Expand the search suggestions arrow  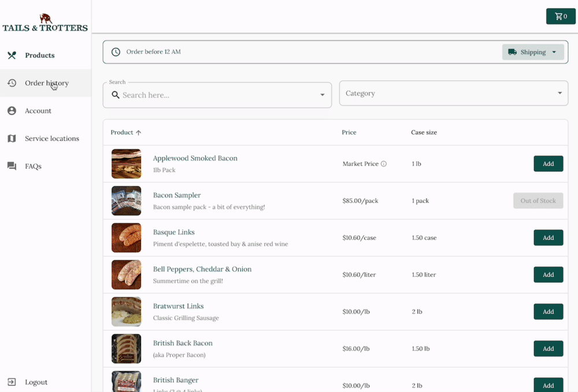323,95
